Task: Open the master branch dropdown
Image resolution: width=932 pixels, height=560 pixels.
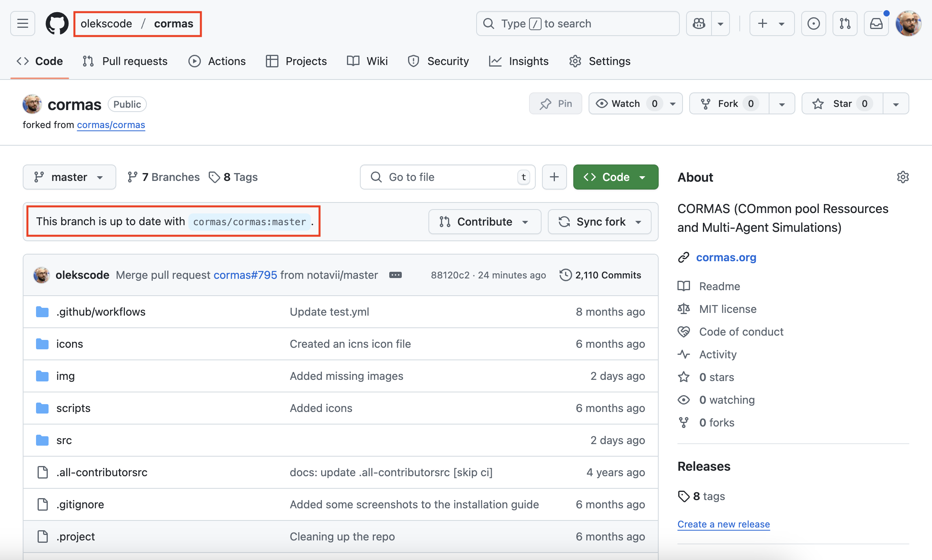Action: (69, 177)
